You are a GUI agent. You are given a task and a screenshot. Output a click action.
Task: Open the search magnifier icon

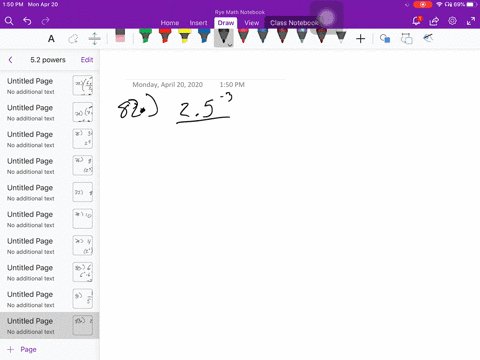(x=9, y=21)
